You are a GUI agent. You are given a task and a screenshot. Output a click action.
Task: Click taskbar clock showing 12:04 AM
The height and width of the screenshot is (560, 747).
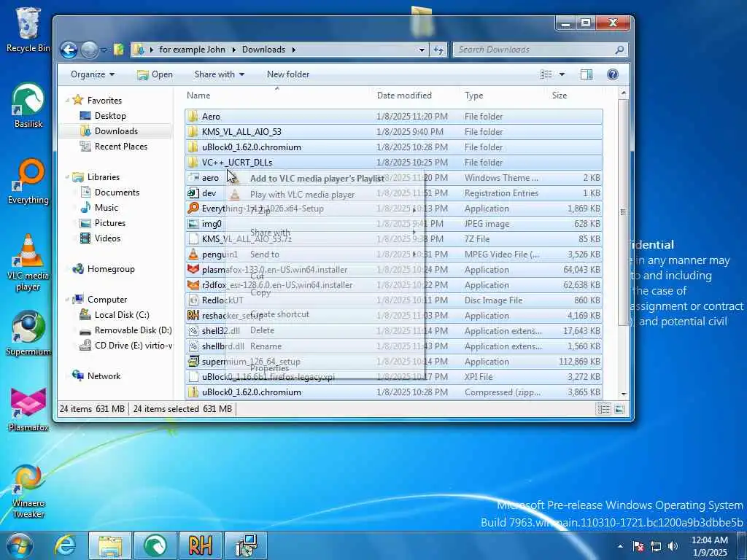(709, 545)
